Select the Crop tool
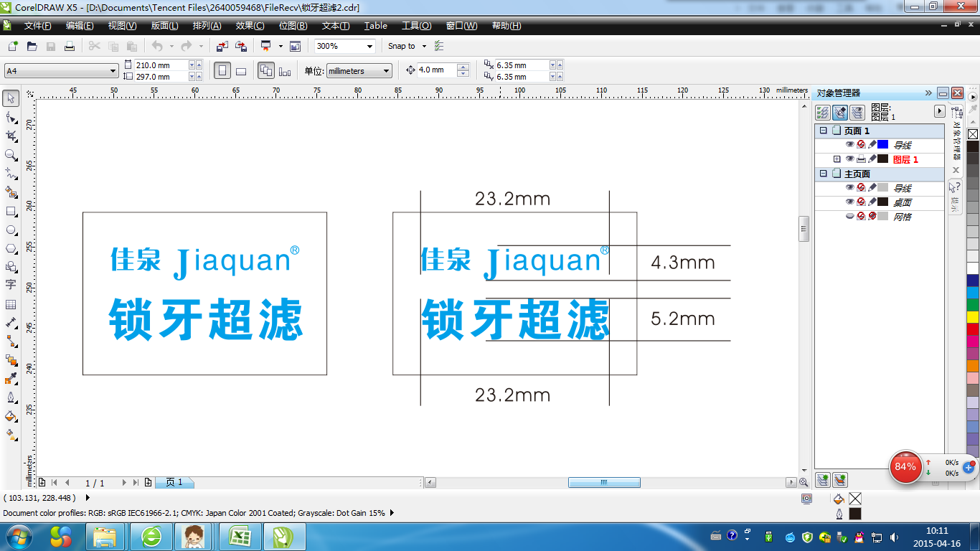This screenshot has height=551, width=980. coord(11,136)
